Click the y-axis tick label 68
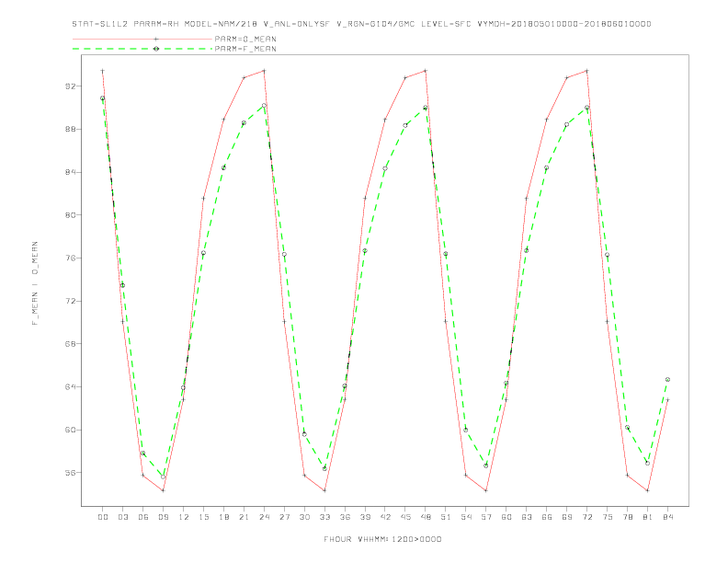 [70, 344]
